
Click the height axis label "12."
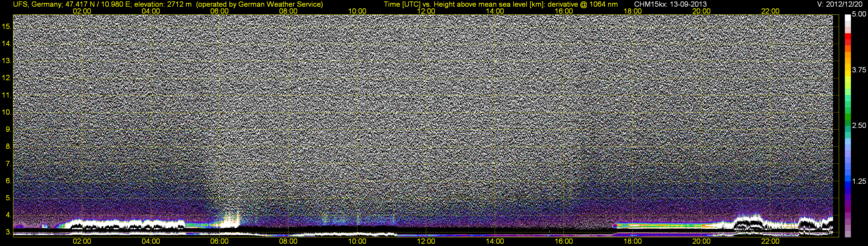[x=7, y=78]
